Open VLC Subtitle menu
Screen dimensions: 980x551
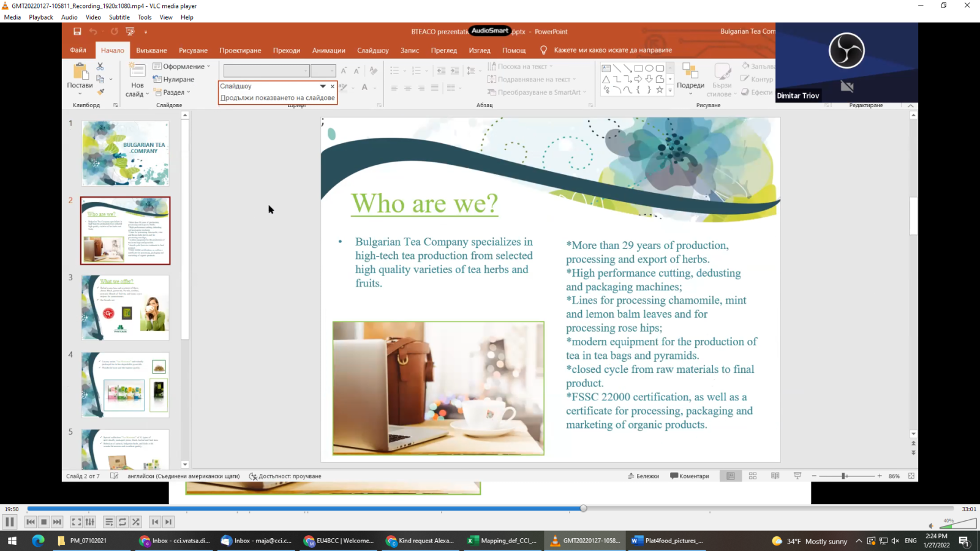119,17
